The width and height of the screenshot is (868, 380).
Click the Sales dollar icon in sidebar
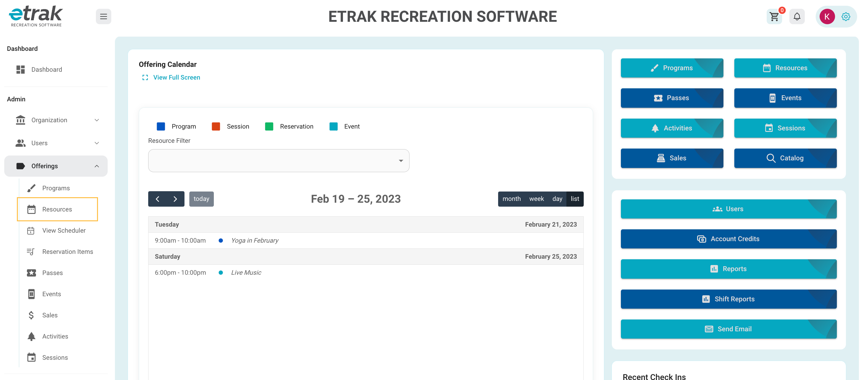tap(31, 315)
